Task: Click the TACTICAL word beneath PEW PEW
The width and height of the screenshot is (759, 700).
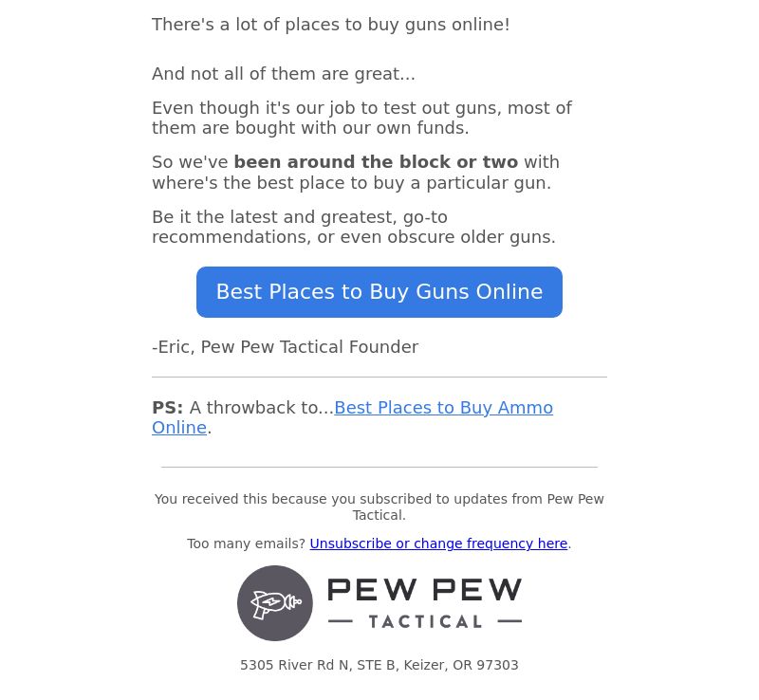Action: pyautogui.click(x=425, y=621)
